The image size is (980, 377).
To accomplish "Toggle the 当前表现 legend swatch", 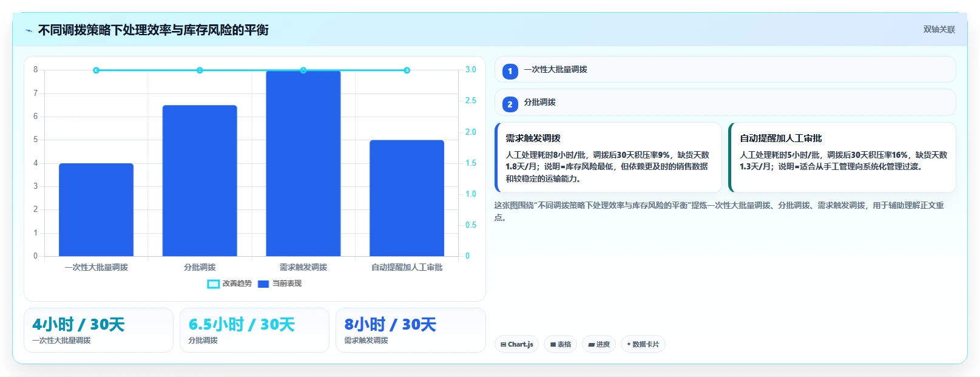I will pyautogui.click(x=263, y=284).
